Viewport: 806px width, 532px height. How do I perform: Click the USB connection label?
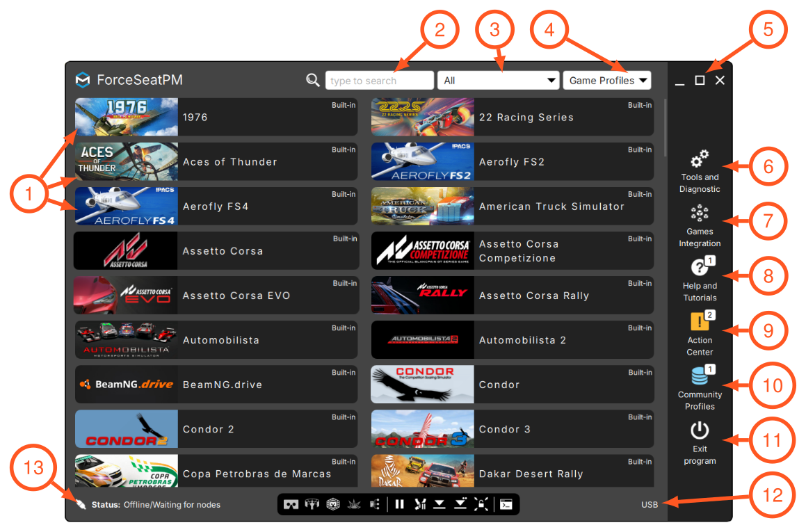coord(650,505)
